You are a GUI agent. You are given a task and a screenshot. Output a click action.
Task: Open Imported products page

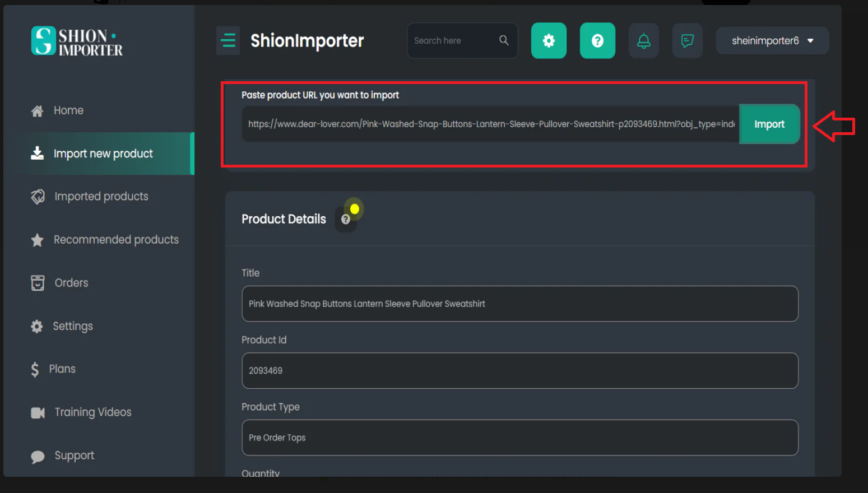pyautogui.click(x=101, y=197)
